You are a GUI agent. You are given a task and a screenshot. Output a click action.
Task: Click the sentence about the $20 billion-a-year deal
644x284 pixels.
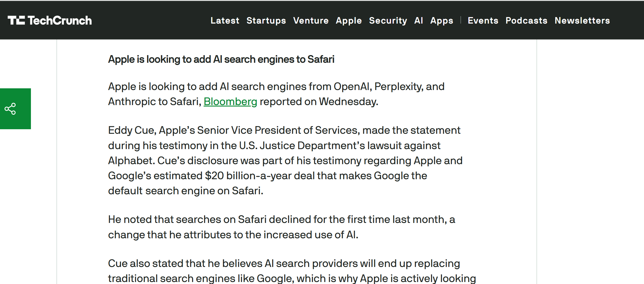[x=267, y=176]
